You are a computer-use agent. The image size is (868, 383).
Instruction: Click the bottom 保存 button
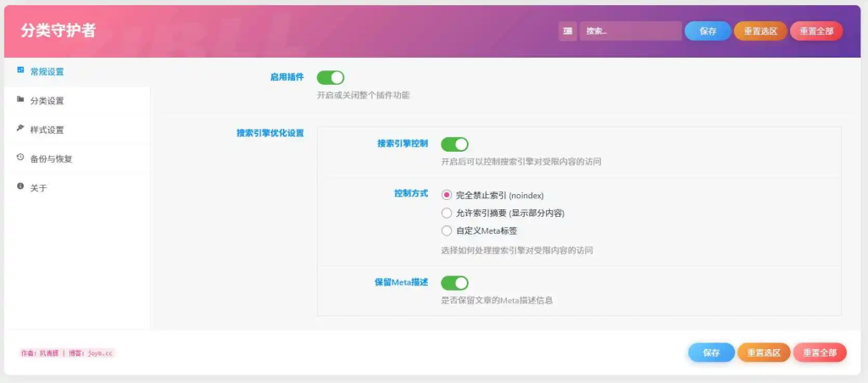point(711,352)
